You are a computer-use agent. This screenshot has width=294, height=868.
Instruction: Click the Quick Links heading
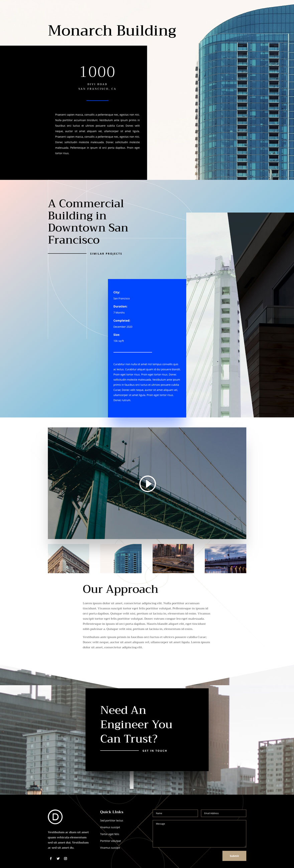click(x=112, y=812)
